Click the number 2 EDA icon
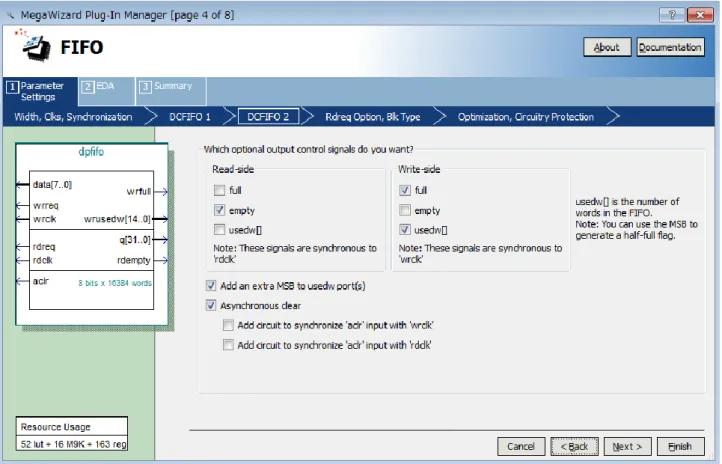Screen dimensions: 722x464 (x=87, y=87)
